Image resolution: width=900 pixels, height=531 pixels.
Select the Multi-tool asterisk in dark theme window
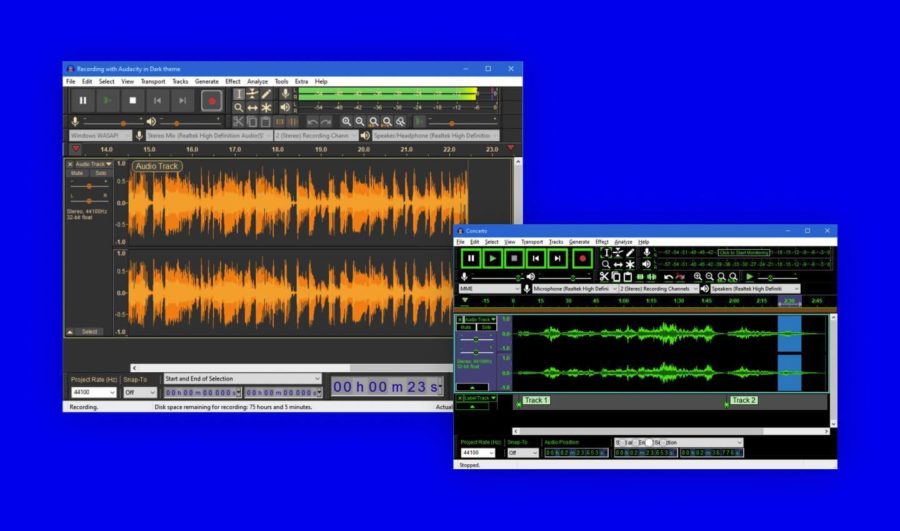pyautogui.click(x=266, y=107)
